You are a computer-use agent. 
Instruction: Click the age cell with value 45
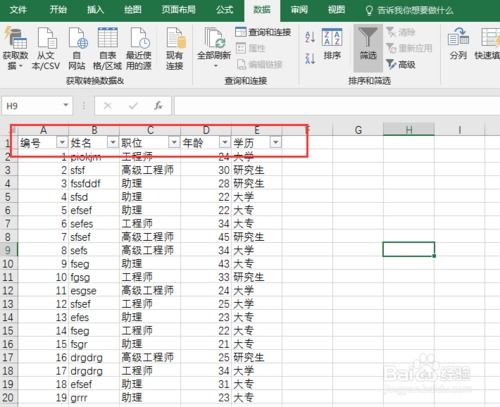pyautogui.click(x=206, y=237)
